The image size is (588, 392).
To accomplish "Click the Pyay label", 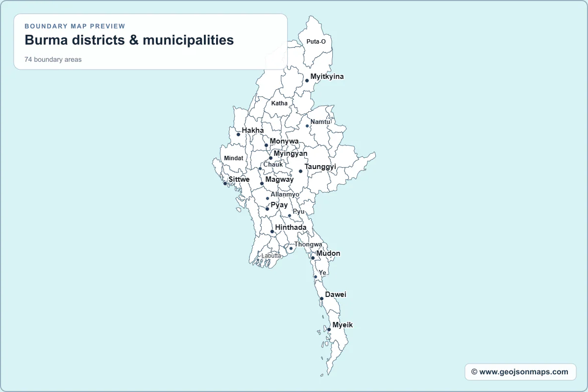I will [279, 205].
